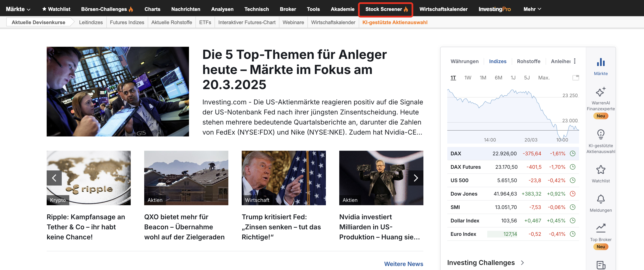Select the 1T chart timeframe
The width and height of the screenshot is (644, 270).
pos(453,78)
